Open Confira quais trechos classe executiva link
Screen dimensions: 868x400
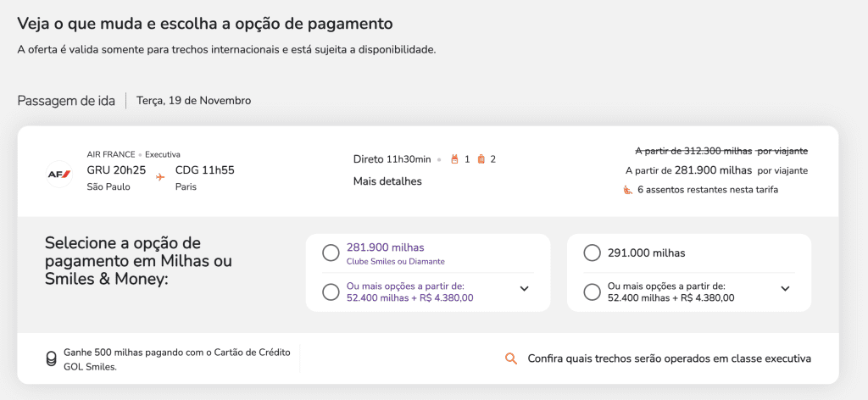[x=669, y=358]
